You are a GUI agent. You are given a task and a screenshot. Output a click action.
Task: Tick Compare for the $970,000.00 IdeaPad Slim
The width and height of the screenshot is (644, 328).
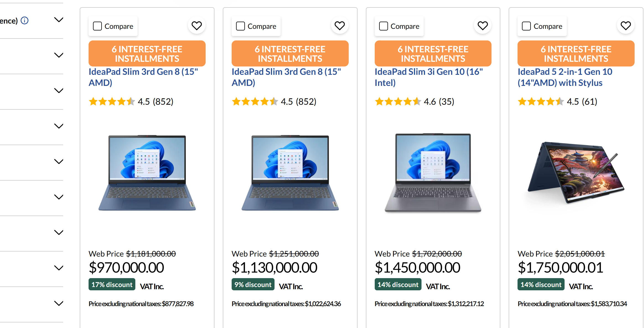(x=97, y=26)
